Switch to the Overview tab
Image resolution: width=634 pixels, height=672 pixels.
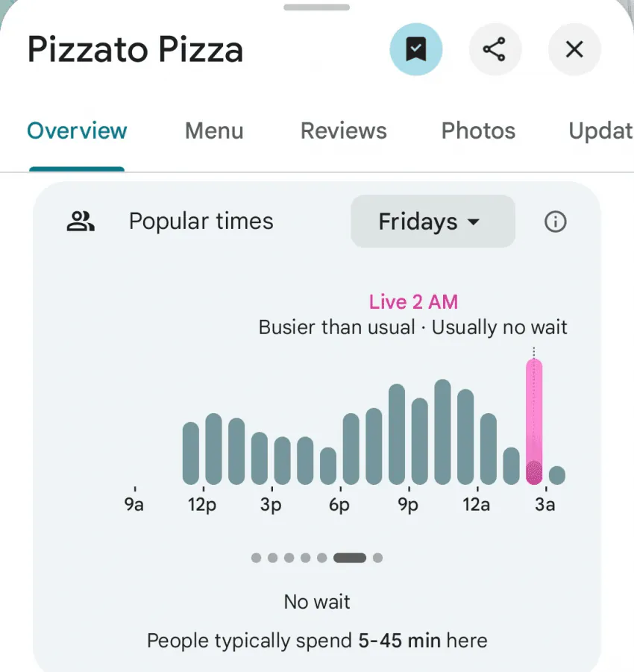click(77, 131)
